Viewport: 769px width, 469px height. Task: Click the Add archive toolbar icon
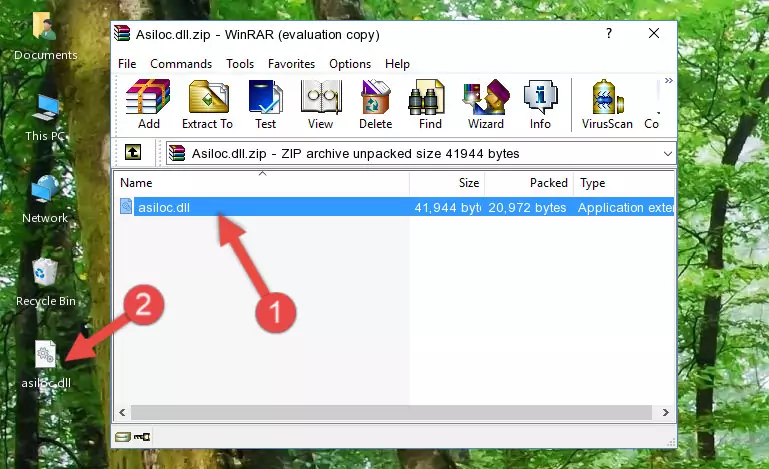point(148,104)
